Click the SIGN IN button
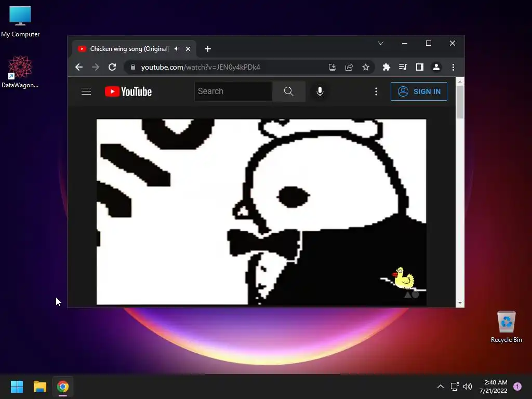Screen dimensions: 532x399 point(419,91)
